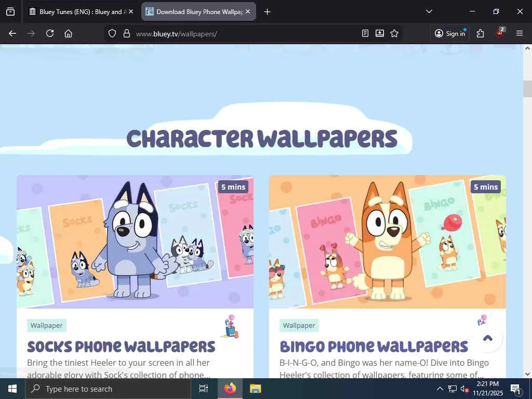Open the Extensions puzzle icon

(481, 33)
